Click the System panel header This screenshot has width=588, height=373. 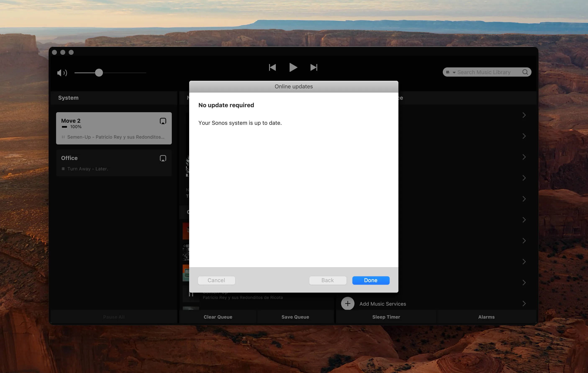pyautogui.click(x=114, y=98)
